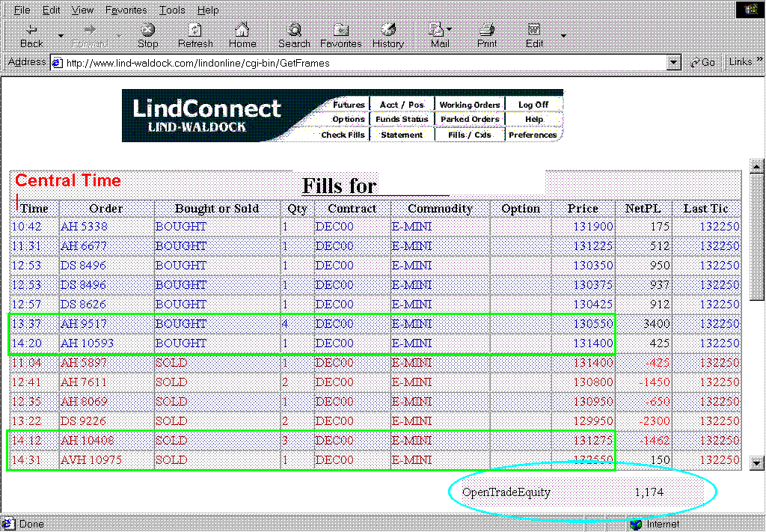
Task: Print the page with Print icon
Action: click(486, 36)
